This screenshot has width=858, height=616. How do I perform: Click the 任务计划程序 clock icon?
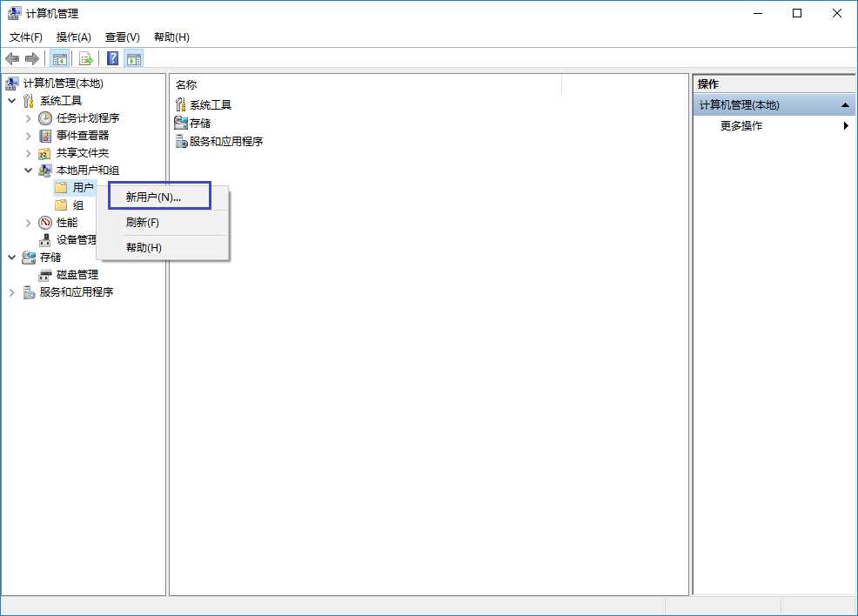(45, 118)
